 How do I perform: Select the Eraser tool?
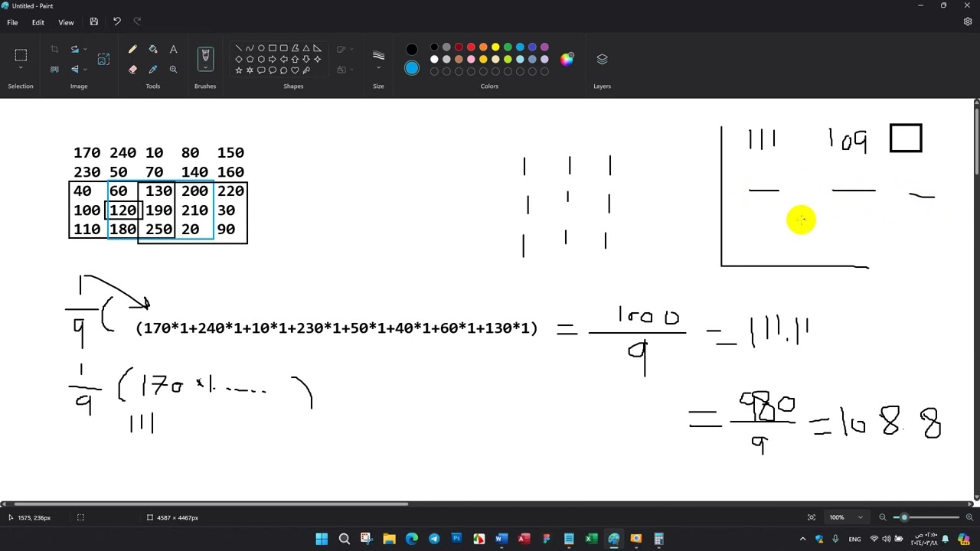click(132, 70)
